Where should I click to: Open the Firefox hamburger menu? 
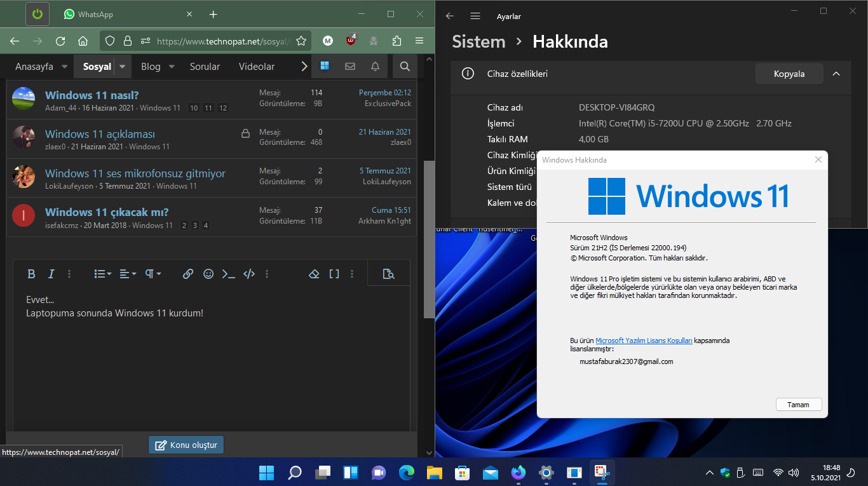(x=419, y=41)
